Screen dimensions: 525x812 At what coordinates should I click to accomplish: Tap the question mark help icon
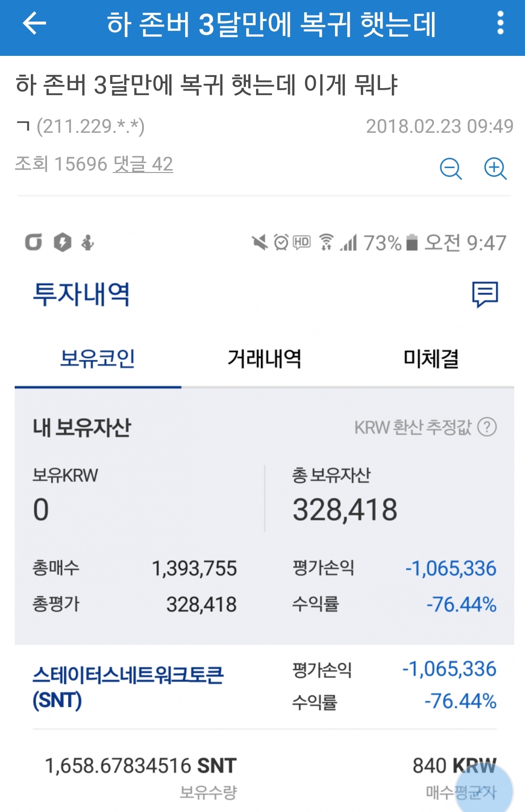click(487, 427)
